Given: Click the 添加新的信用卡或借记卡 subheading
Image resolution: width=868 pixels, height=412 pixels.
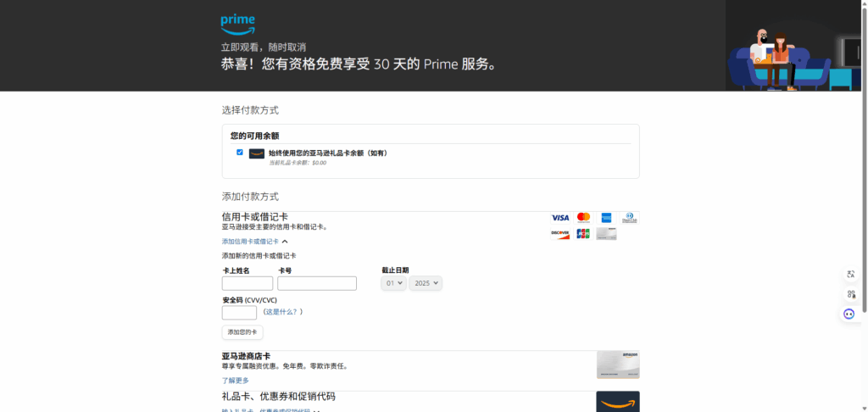Looking at the screenshot, I should pos(259,256).
